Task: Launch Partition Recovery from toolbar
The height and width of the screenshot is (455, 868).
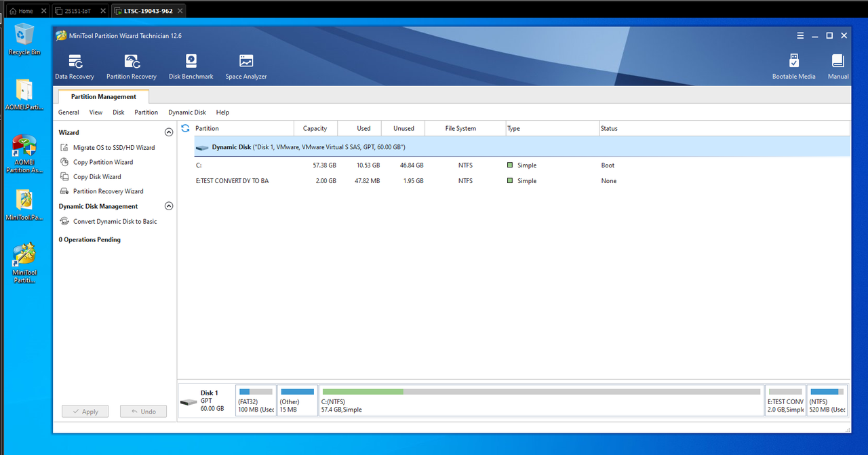Action: (132, 67)
